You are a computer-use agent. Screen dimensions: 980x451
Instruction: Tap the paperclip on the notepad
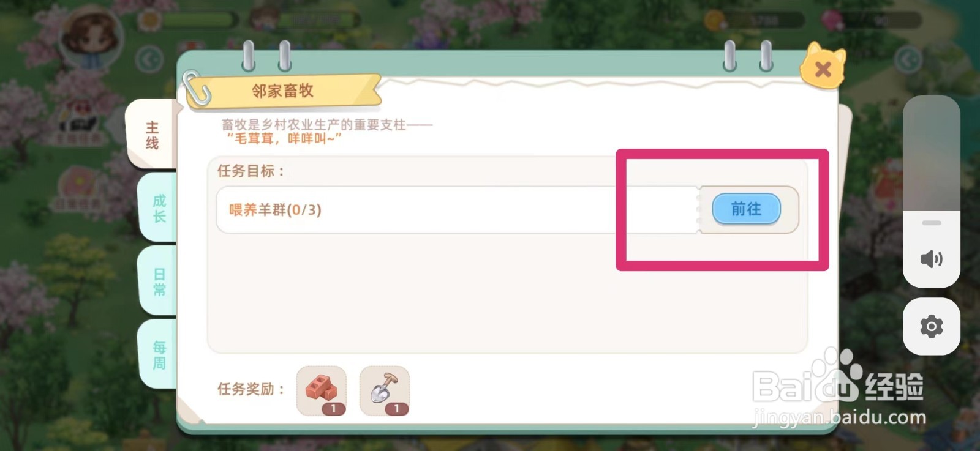click(x=197, y=88)
